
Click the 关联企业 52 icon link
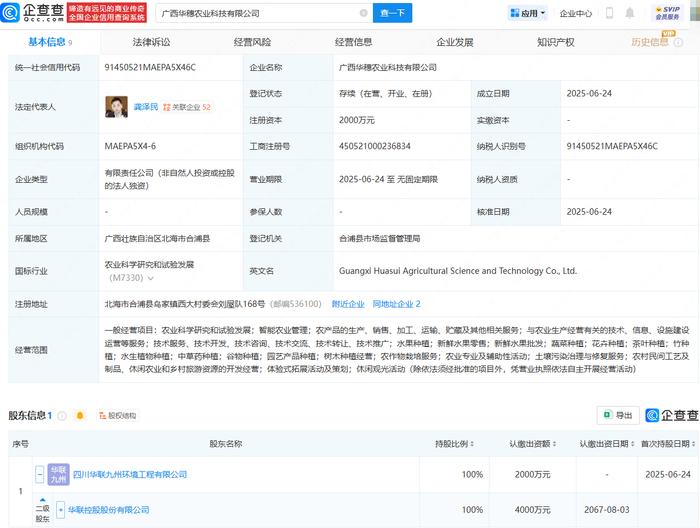click(187, 107)
